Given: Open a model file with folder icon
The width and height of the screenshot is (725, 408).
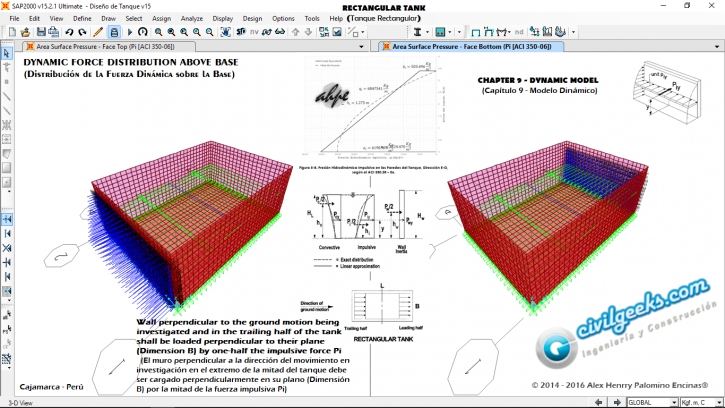Looking at the screenshot, I should (25, 32).
